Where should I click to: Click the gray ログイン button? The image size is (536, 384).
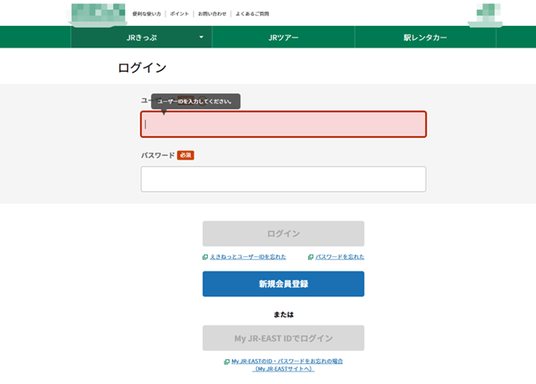[283, 234]
